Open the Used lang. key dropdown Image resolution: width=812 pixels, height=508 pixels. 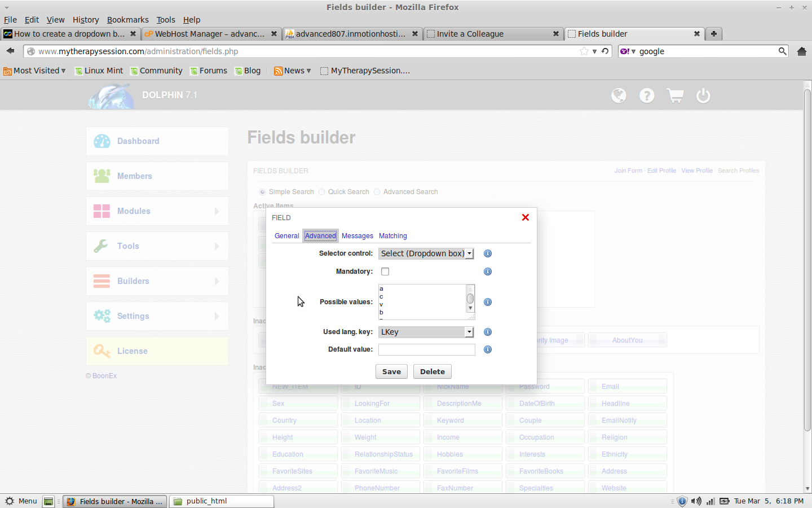[426, 332]
